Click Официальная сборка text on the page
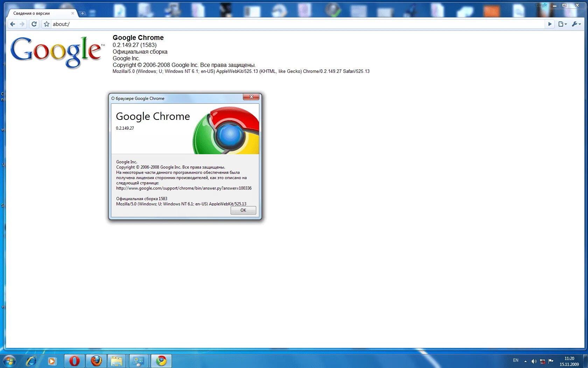Image resolution: width=588 pixels, height=368 pixels. [140, 52]
